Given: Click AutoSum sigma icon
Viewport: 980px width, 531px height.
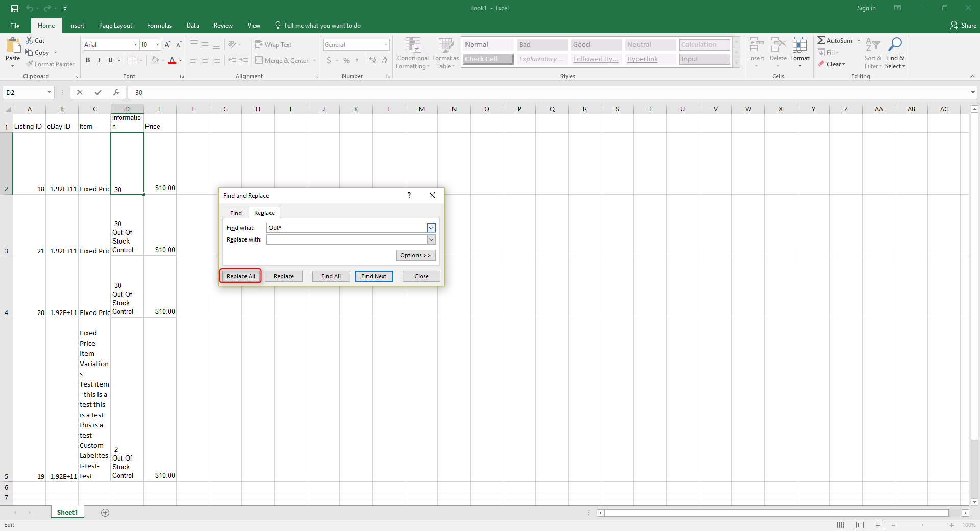Looking at the screenshot, I should click(821, 40).
